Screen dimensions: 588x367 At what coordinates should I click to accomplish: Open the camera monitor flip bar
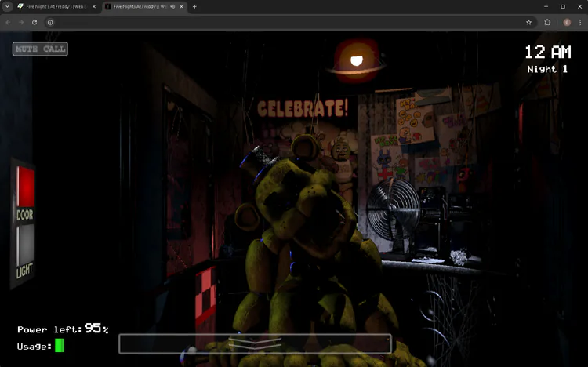click(x=255, y=343)
